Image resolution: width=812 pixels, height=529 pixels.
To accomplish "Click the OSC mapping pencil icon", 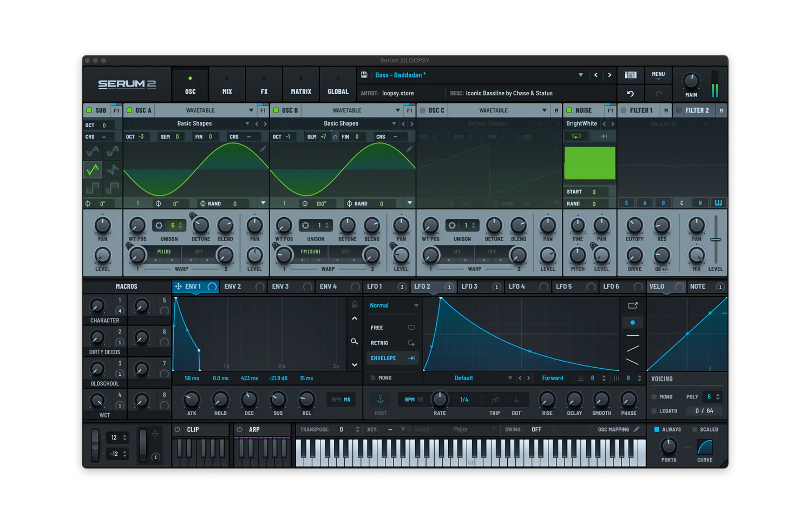I will coord(637,429).
